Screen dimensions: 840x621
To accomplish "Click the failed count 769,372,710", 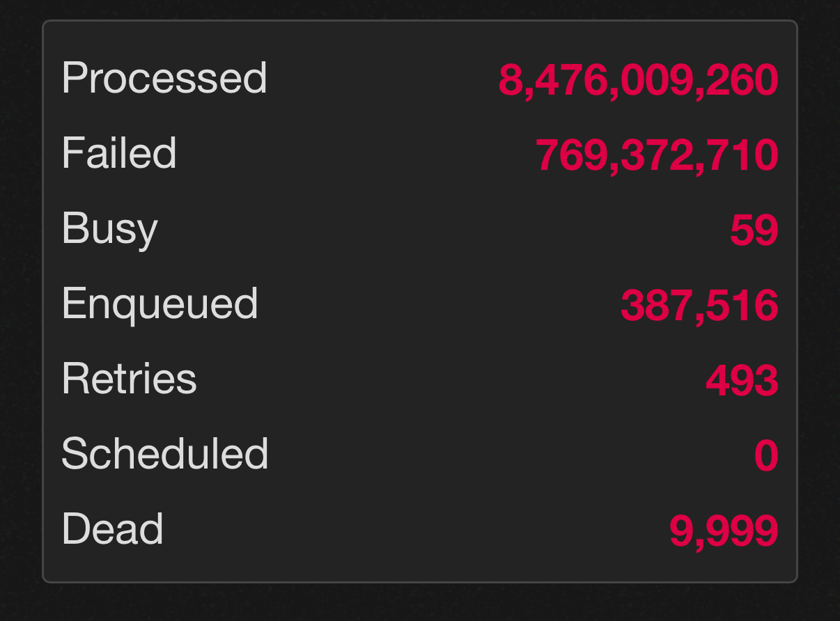I will 657,155.
